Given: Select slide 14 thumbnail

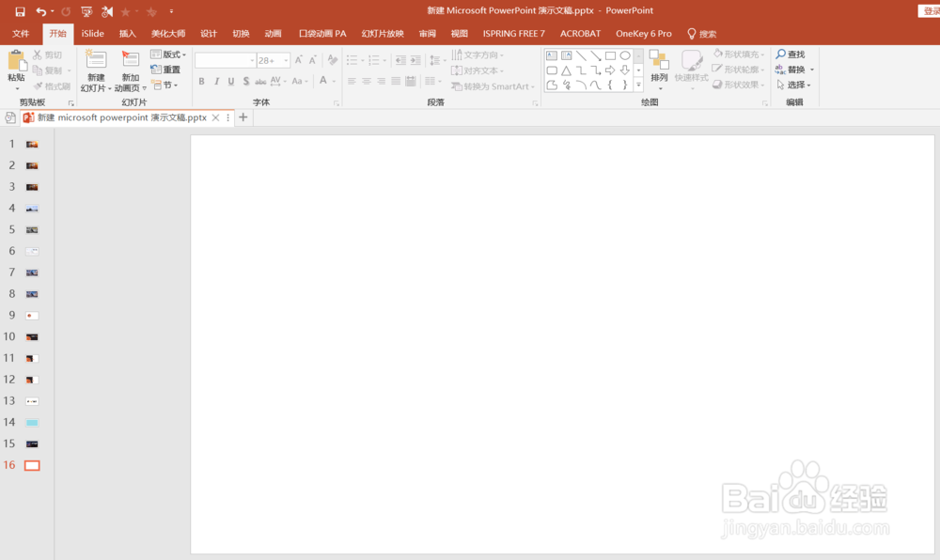Looking at the screenshot, I should (32, 423).
